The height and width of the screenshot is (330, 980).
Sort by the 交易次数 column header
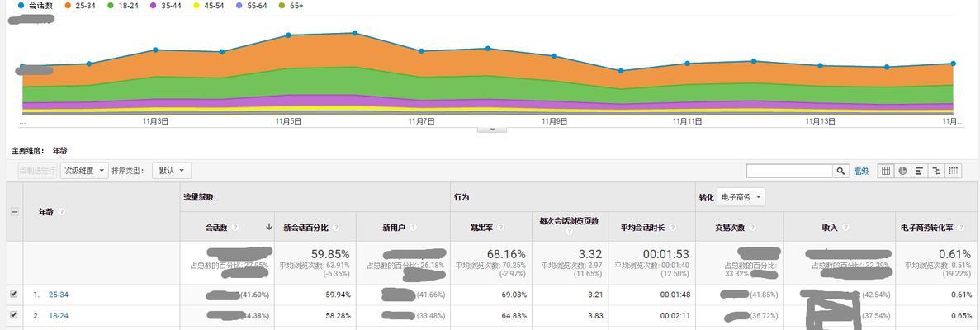click(729, 228)
